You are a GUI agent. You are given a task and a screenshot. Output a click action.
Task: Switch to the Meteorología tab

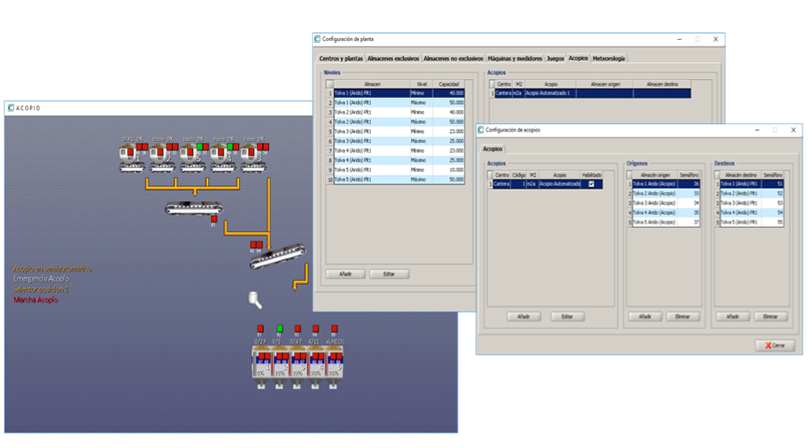point(609,59)
